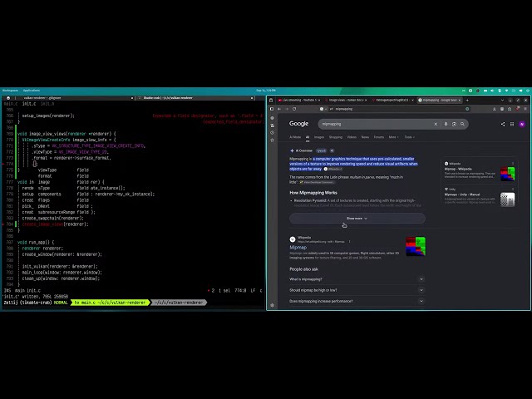Open the browser sidebar settings gear
This screenshot has width=532, height=399.
(272, 305)
